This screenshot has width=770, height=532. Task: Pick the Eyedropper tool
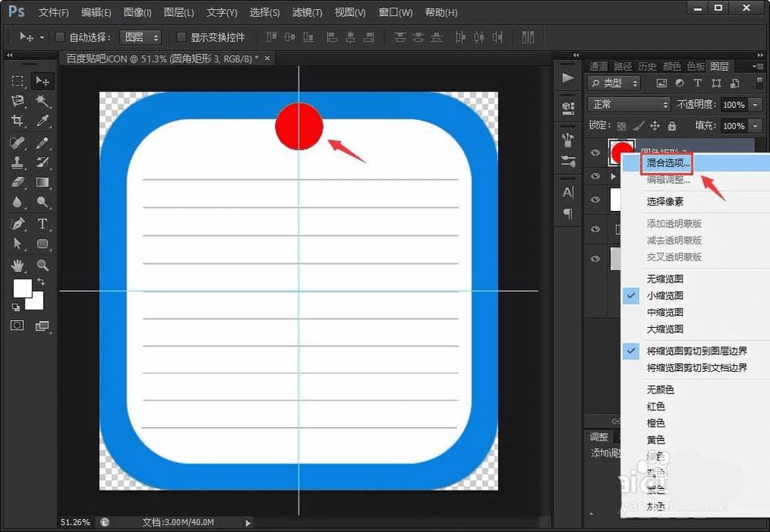click(42, 121)
